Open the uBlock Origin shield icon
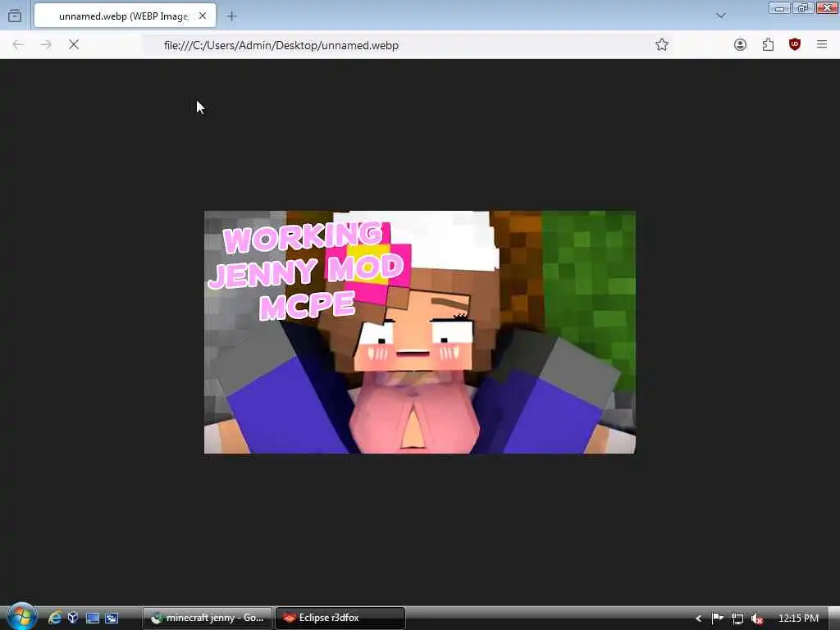840x630 pixels. click(795, 45)
